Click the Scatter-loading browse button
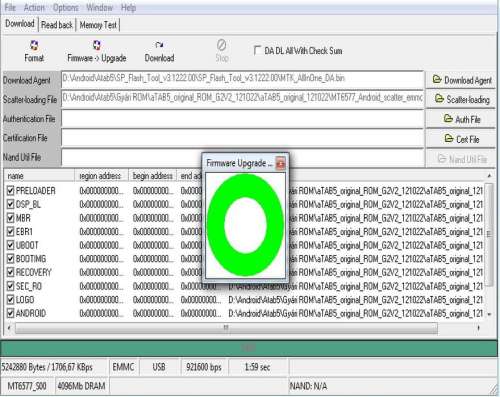This screenshot has width=500, height=397. click(461, 99)
